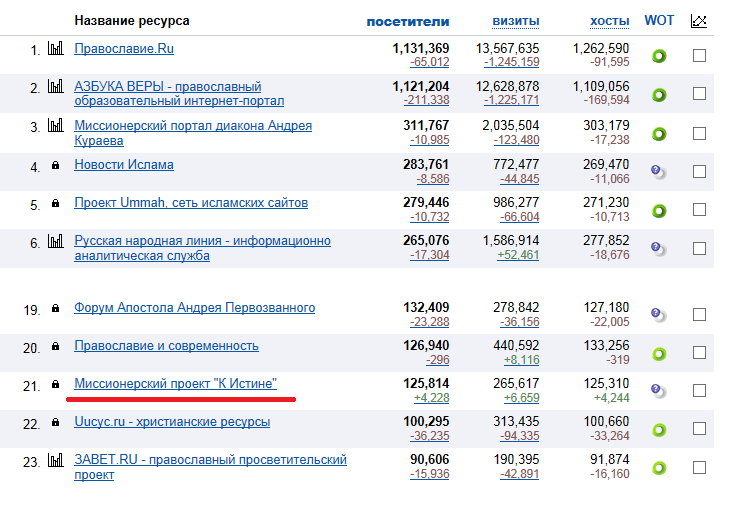Click green WOT rating for ЗАВЕТ.RU
This screenshot has width=740, height=507.
coord(659,468)
